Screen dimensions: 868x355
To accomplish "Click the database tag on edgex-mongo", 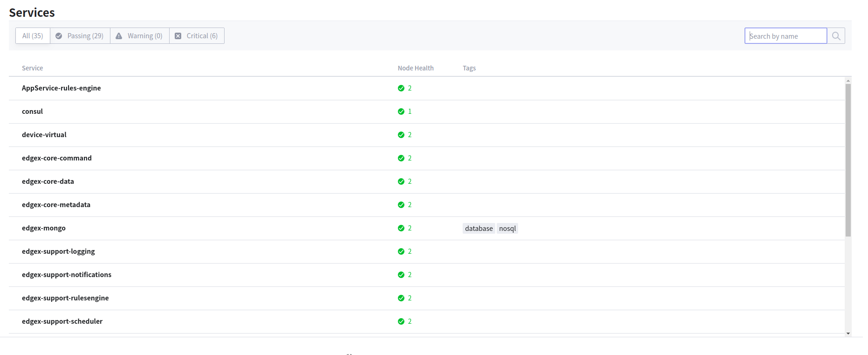I will click(478, 229).
